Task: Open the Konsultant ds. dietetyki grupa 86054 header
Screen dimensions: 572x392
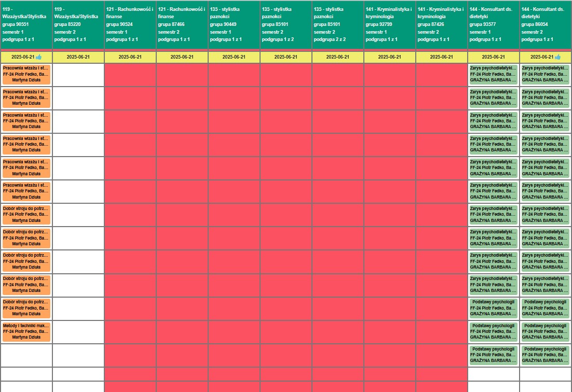Action: [546, 24]
